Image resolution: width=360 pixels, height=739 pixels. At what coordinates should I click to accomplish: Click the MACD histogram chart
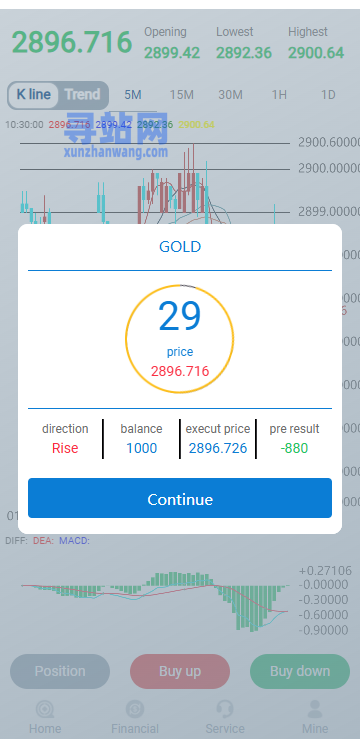[155, 599]
